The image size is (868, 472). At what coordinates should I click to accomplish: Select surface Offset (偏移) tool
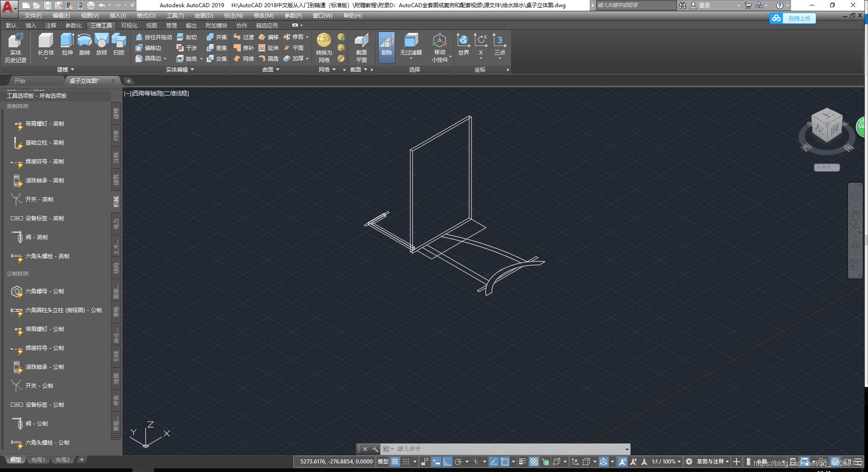269,37
